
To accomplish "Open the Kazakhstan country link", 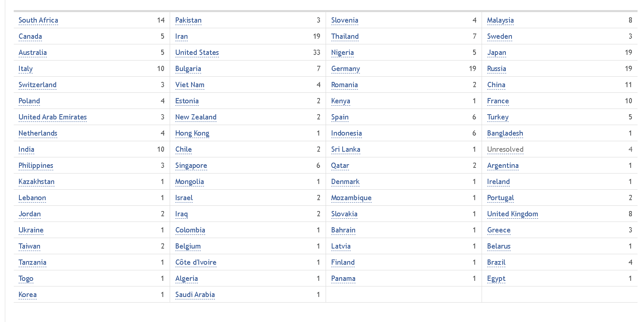I will pos(36,182).
